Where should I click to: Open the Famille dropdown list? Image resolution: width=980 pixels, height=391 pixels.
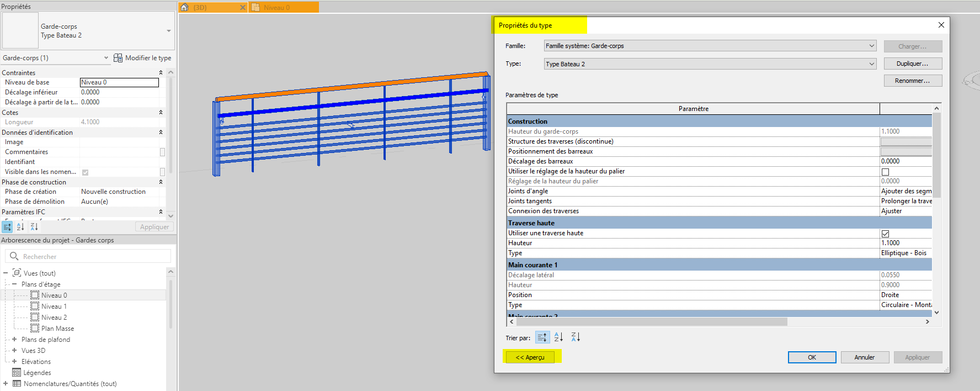pos(872,46)
